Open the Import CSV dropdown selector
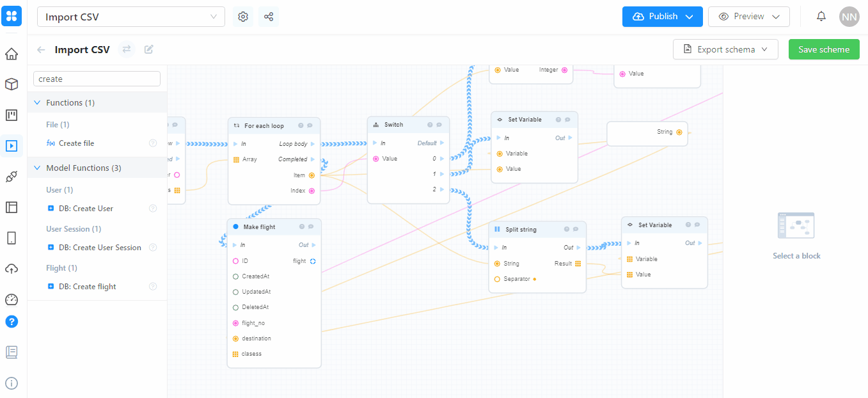The height and width of the screenshot is (398, 868). pos(131,17)
